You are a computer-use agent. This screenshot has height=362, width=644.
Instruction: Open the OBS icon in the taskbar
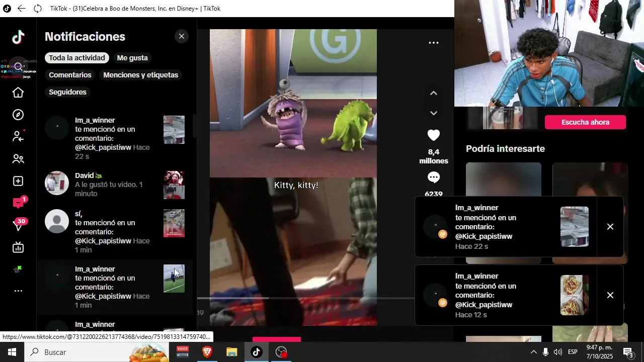click(281, 352)
